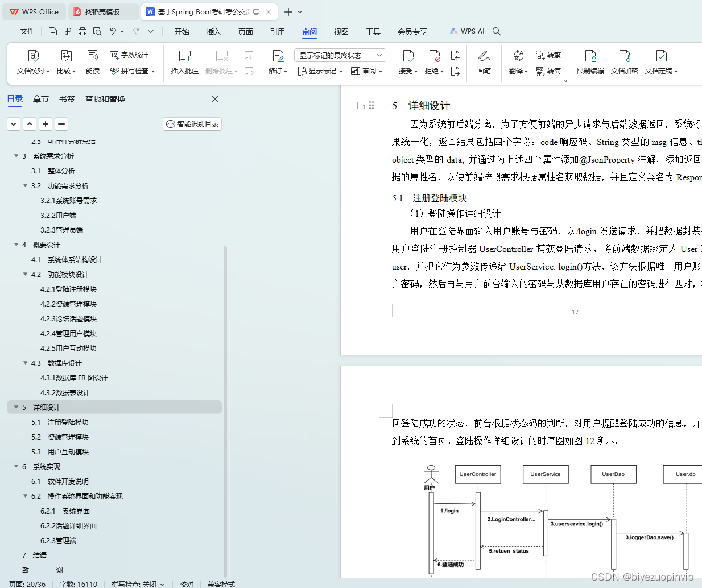
Task: Click the 修订 track changes icon
Action: [x=278, y=56]
